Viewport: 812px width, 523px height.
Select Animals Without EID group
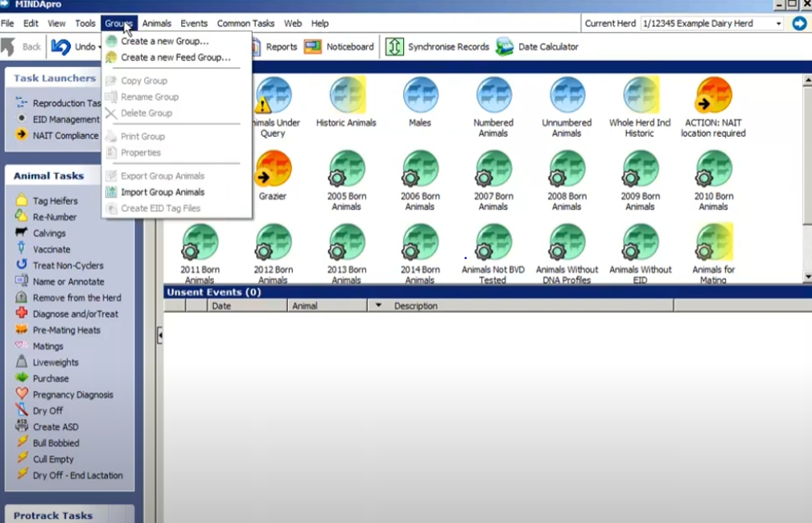point(641,242)
